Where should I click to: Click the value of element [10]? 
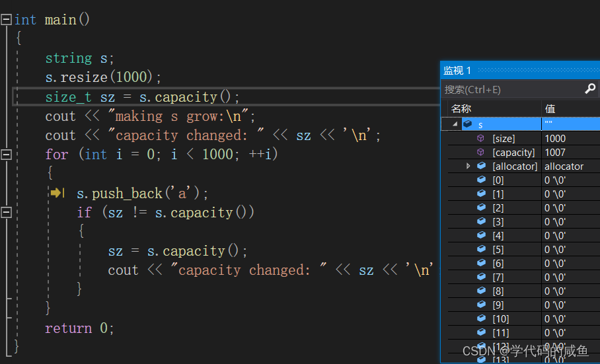click(x=555, y=319)
